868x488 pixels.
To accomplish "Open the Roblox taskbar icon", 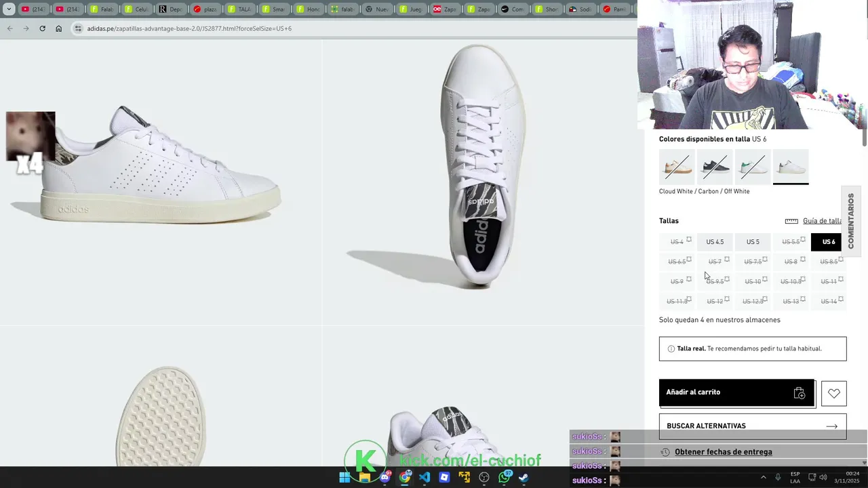I will click(444, 477).
